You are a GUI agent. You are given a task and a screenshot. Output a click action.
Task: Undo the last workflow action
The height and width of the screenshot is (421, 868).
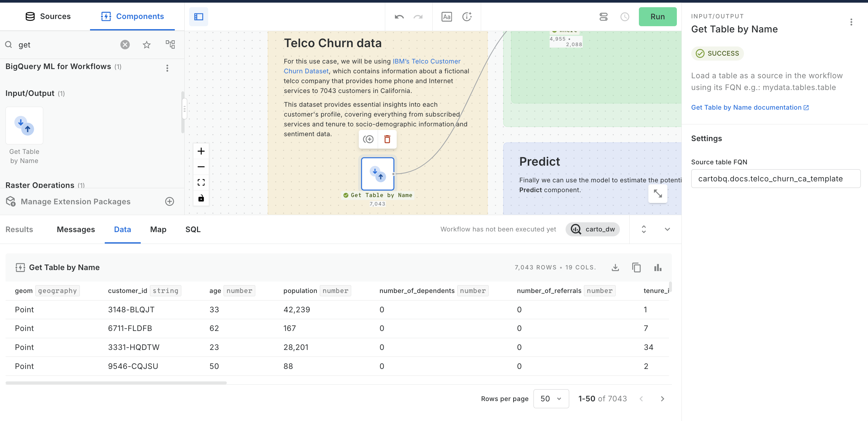pos(399,16)
